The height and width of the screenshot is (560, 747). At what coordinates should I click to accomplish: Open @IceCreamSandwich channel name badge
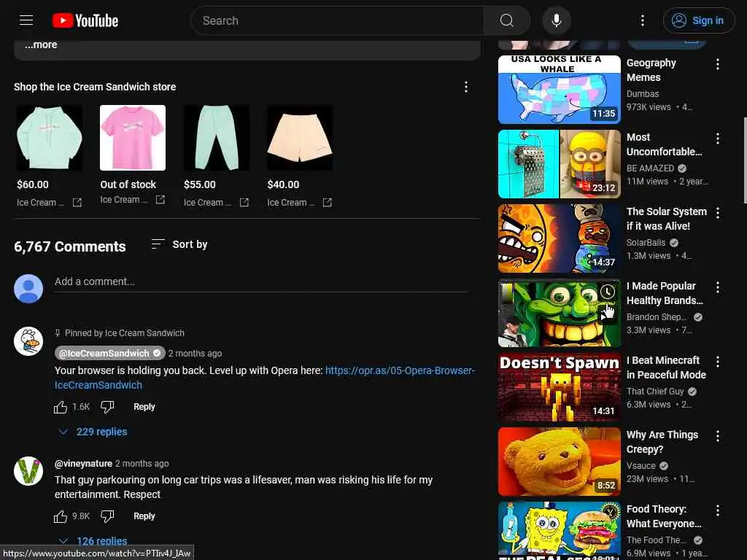110,354
